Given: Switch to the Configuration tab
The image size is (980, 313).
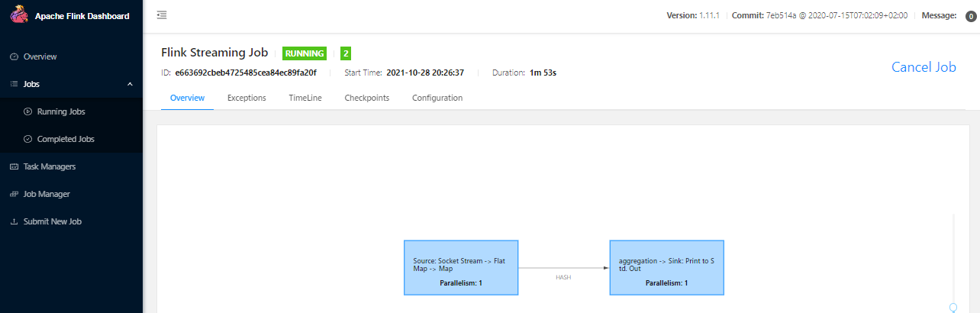Looking at the screenshot, I should point(437,98).
